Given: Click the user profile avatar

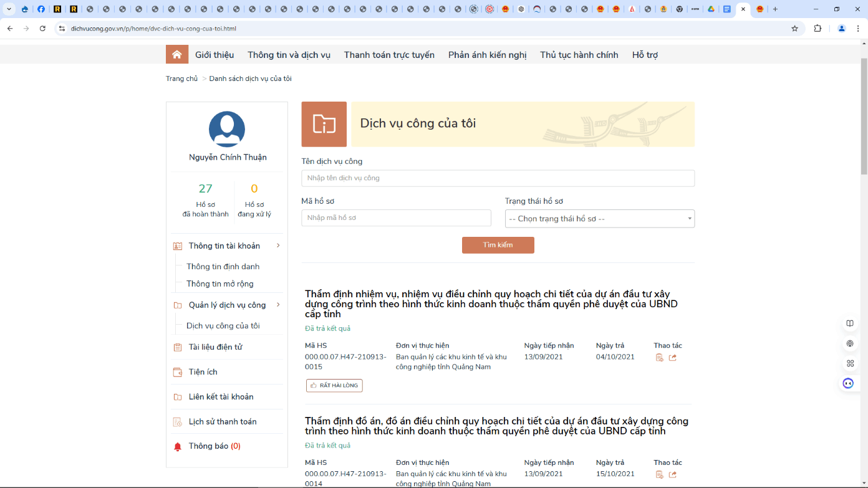Looking at the screenshot, I should [x=226, y=130].
